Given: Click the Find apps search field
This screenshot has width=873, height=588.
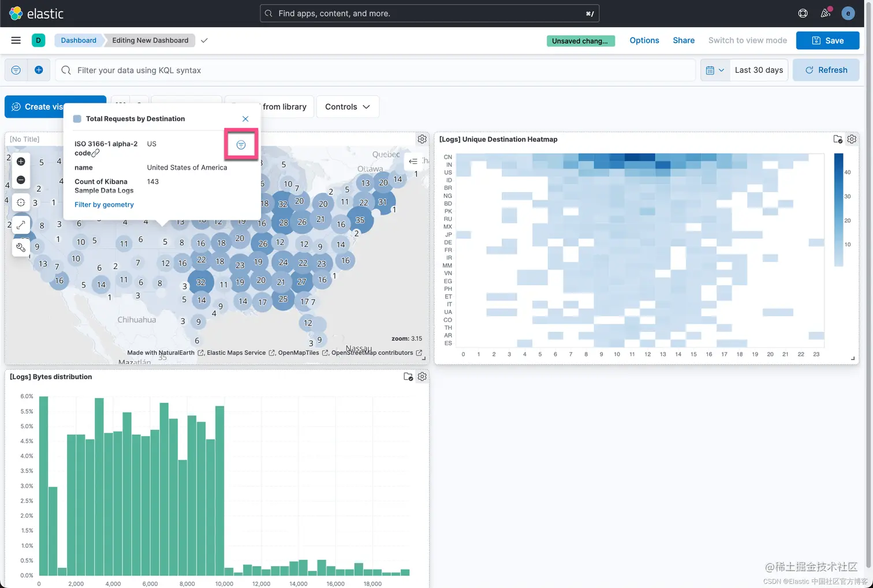Looking at the screenshot, I should [x=430, y=13].
